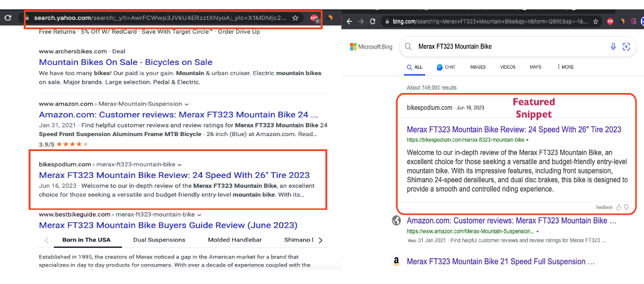
Task: Click thumbs up on featured snippet feedback
Action: pyautogui.click(x=618, y=207)
